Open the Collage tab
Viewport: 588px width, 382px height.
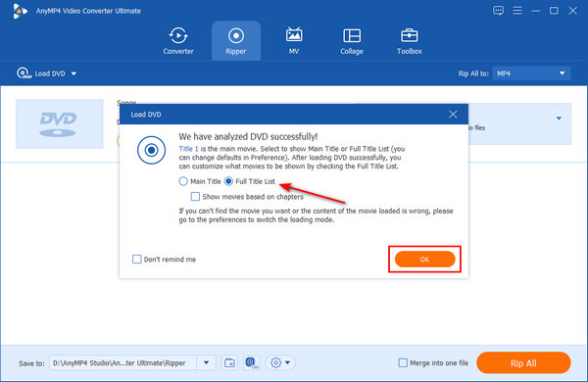click(352, 41)
